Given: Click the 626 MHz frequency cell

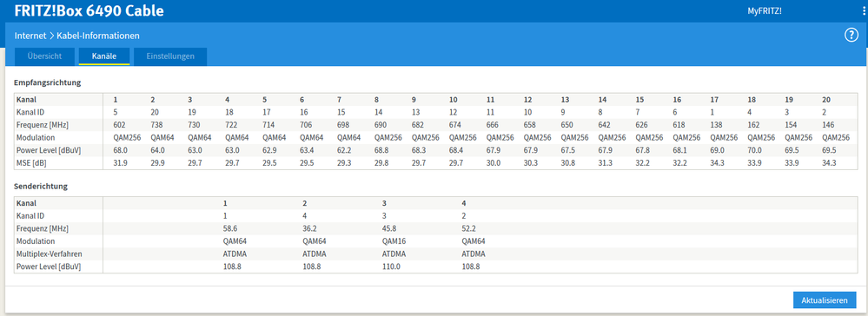Looking at the screenshot, I should tap(641, 124).
